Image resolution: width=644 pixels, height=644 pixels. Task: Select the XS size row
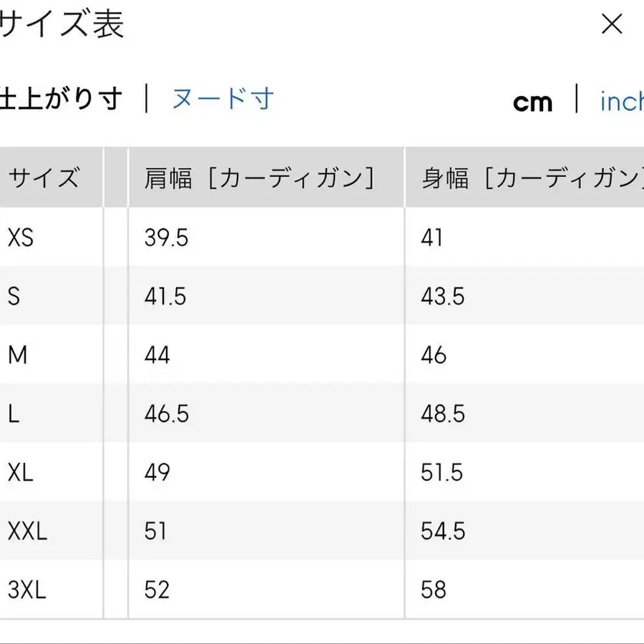(x=21, y=238)
